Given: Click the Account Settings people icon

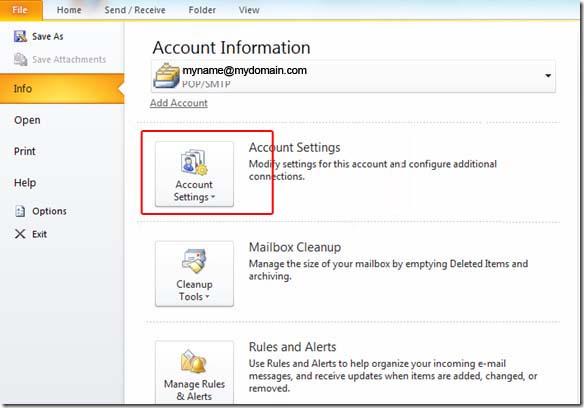Looking at the screenshot, I should [194, 162].
